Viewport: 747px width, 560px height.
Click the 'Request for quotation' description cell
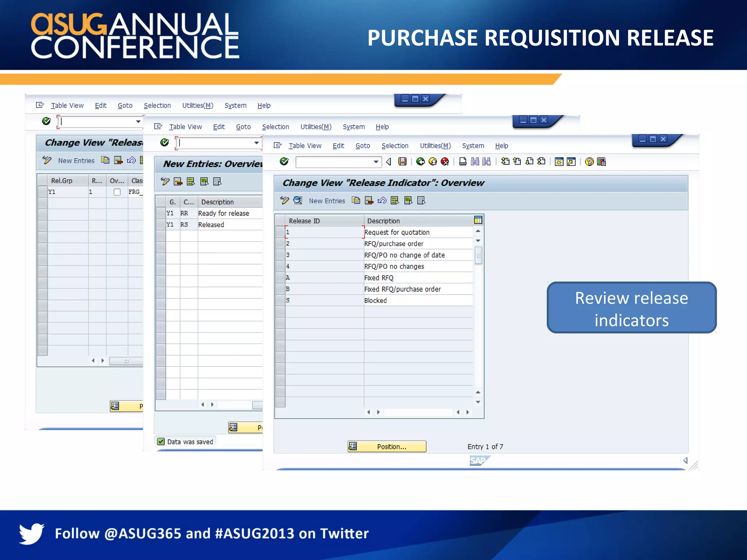(x=418, y=232)
